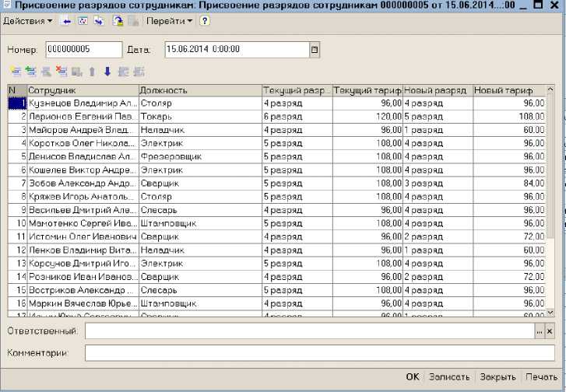Image resolution: width=566 pixels, height=392 pixels.
Task: Click the Закрыть button
Action: pos(496,377)
